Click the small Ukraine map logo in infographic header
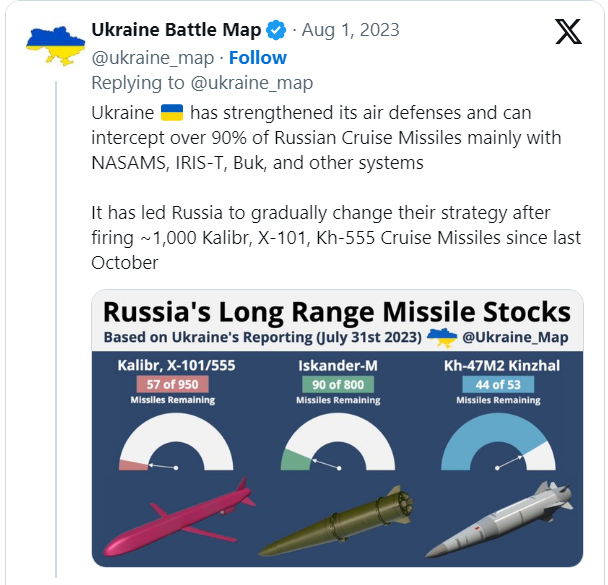 click(x=442, y=337)
